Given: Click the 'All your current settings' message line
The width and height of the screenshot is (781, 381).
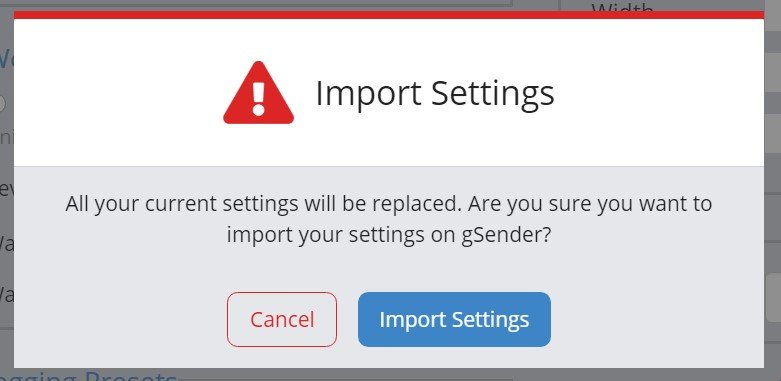Looking at the screenshot, I should [x=389, y=204].
